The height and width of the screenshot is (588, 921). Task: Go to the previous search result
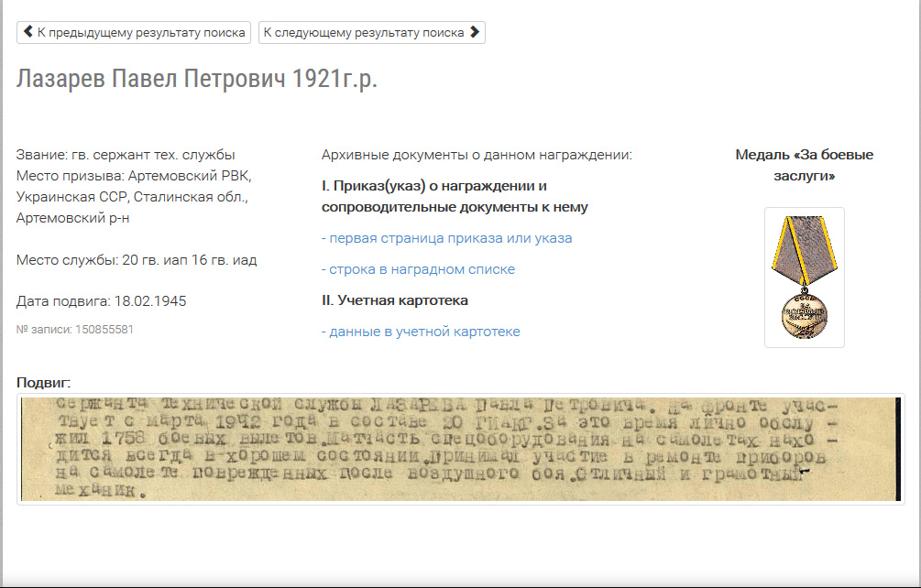click(134, 32)
